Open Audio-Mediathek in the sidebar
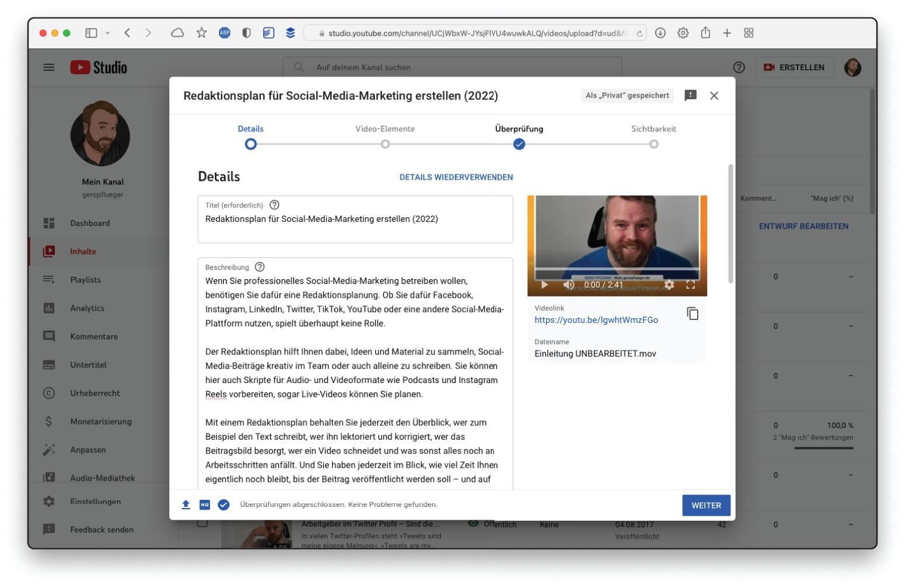The height and width of the screenshot is (588, 905). (x=103, y=478)
